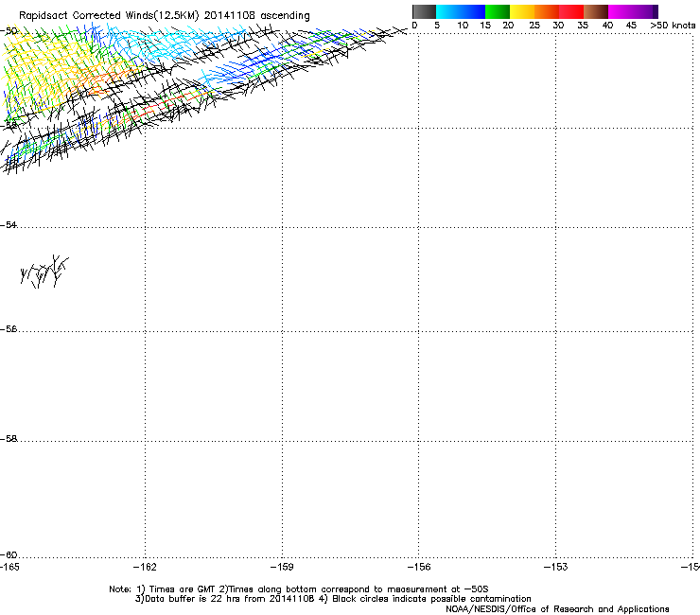This screenshot has width=700, height=615.
Task: Click the note line '3)Data buffer is 22 hrs'
Action: click(333, 599)
